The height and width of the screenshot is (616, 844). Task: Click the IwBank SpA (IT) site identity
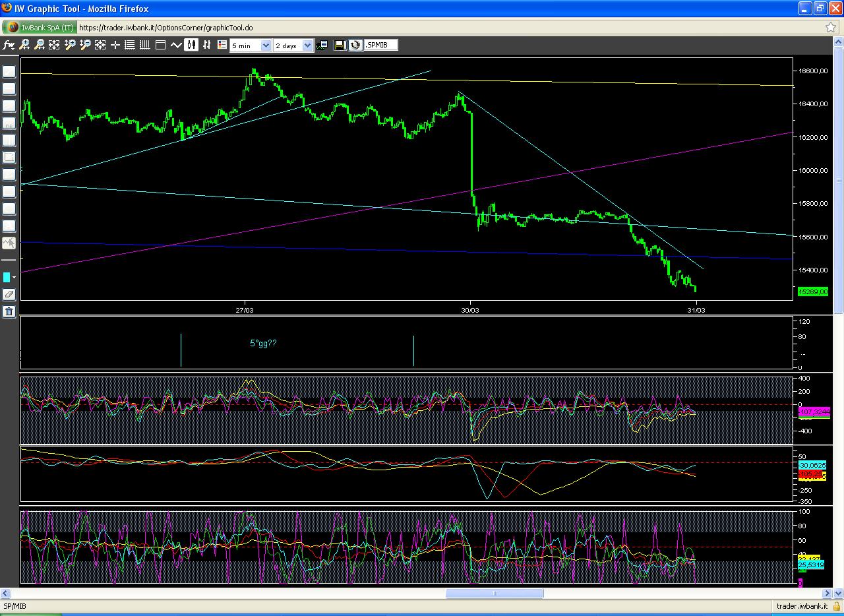coord(40,28)
